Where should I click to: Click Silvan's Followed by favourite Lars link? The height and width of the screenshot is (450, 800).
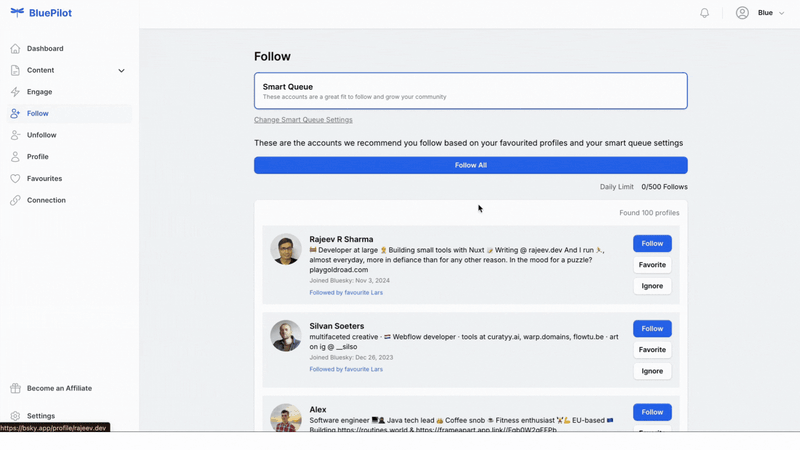(346, 369)
